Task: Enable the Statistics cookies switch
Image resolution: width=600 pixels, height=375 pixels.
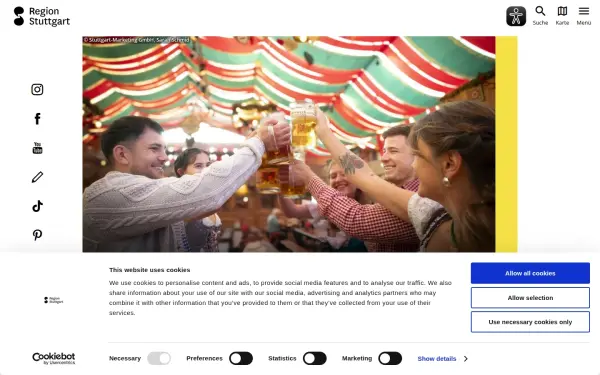Action: (x=315, y=359)
